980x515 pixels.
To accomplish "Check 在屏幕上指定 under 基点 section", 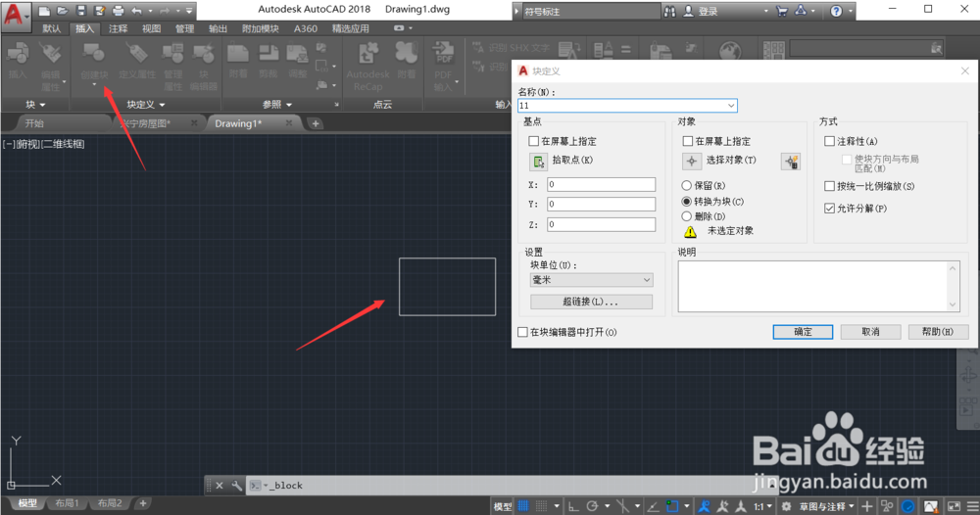I will pos(534,142).
